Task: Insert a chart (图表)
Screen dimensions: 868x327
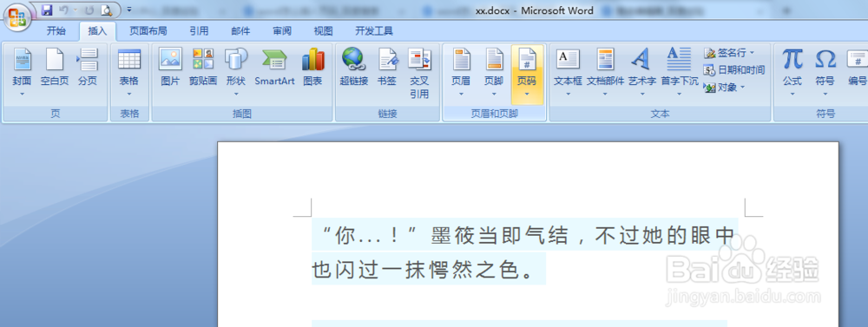Action: point(312,68)
